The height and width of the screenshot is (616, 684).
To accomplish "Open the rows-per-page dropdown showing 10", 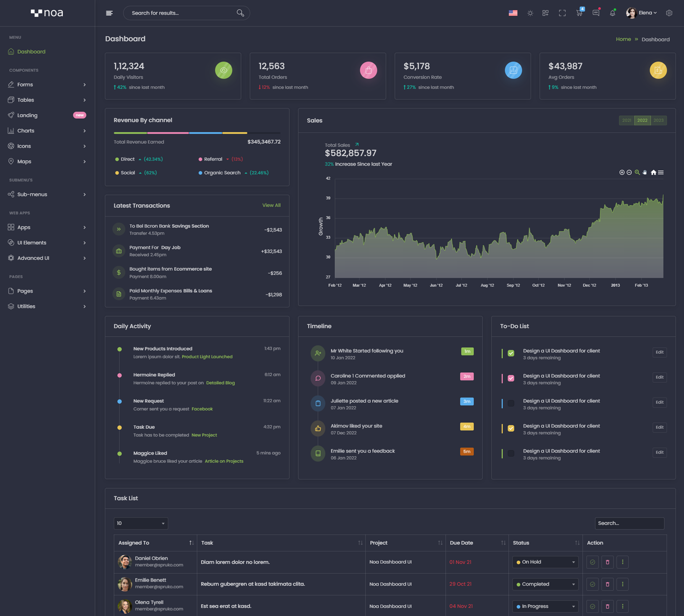I will pyautogui.click(x=141, y=523).
